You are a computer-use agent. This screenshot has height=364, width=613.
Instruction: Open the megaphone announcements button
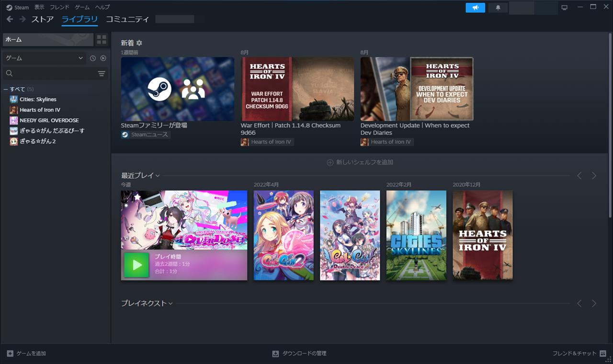[475, 8]
